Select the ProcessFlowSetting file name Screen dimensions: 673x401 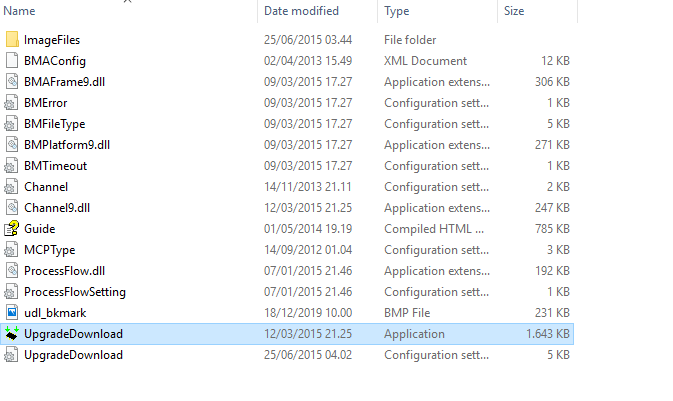pyautogui.click(x=75, y=292)
